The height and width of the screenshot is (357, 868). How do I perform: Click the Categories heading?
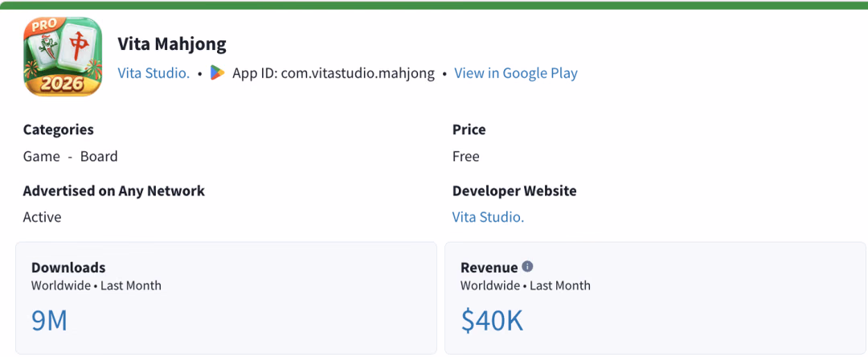point(59,130)
